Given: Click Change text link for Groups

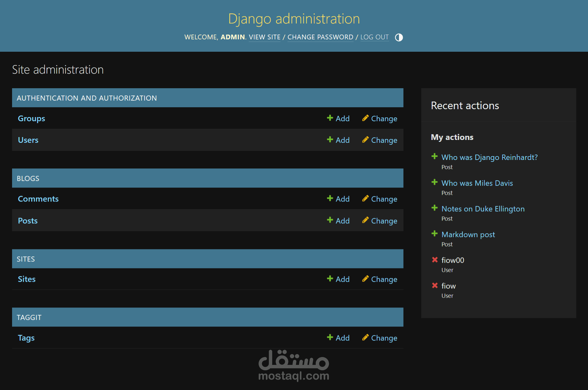Looking at the screenshot, I should click(384, 119).
